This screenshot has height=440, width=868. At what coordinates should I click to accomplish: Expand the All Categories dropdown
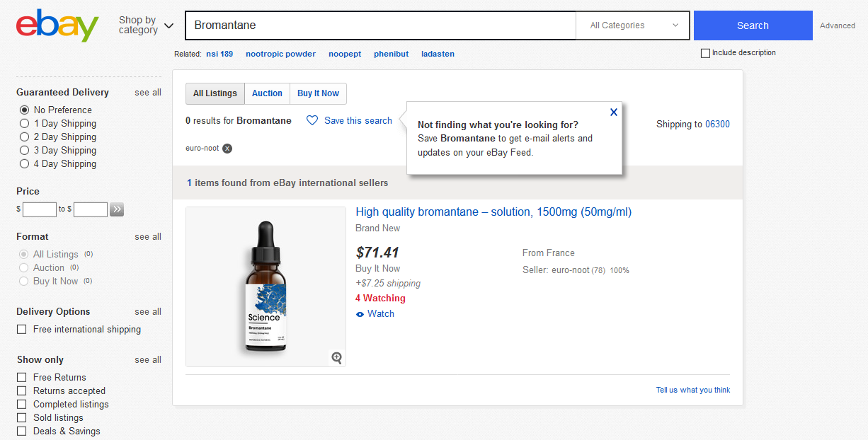pyautogui.click(x=634, y=25)
